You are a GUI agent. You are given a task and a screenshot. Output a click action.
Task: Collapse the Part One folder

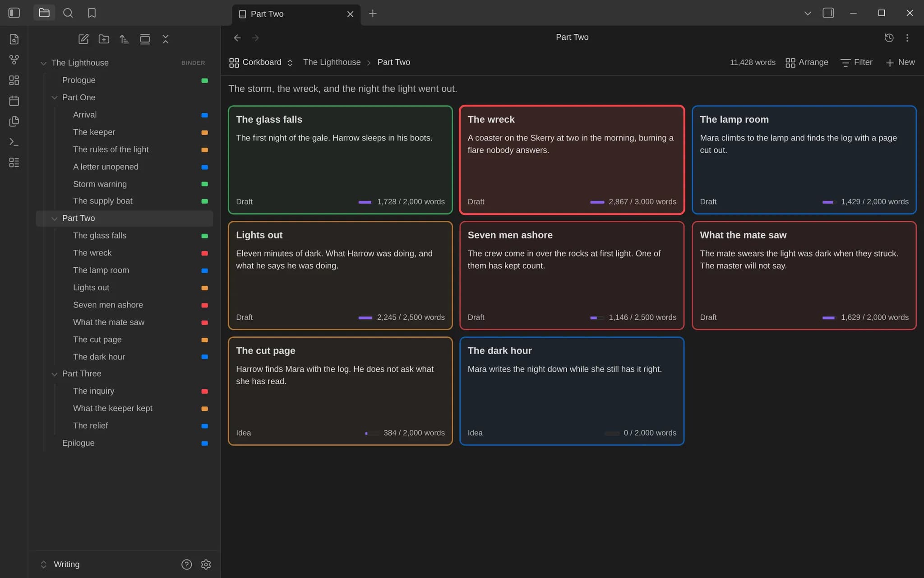tap(54, 98)
